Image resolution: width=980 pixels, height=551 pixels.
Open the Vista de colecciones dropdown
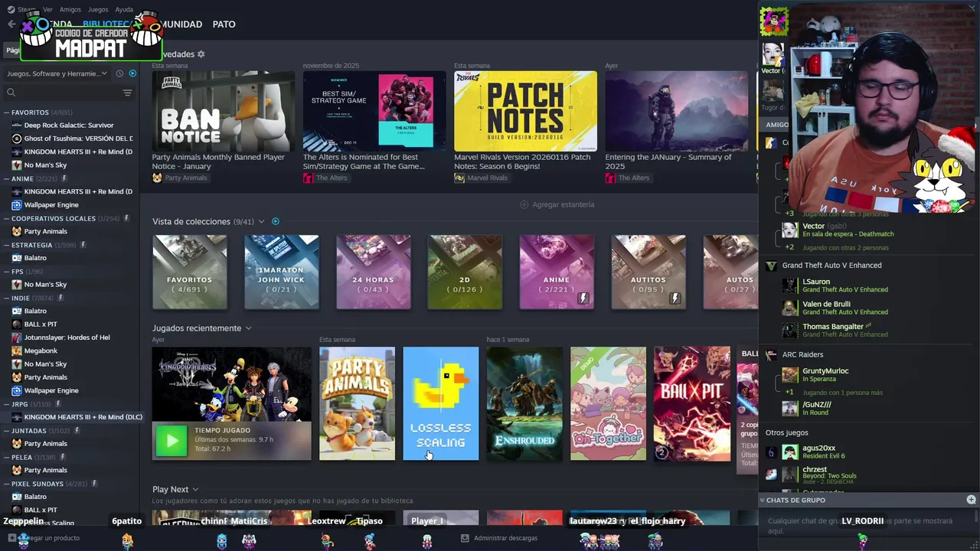coord(261,222)
